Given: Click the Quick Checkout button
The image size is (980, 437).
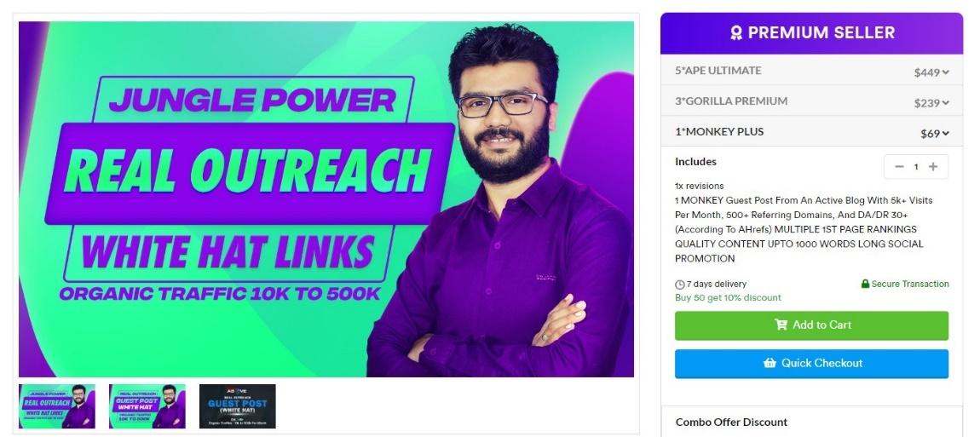Looking at the screenshot, I should coord(811,364).
